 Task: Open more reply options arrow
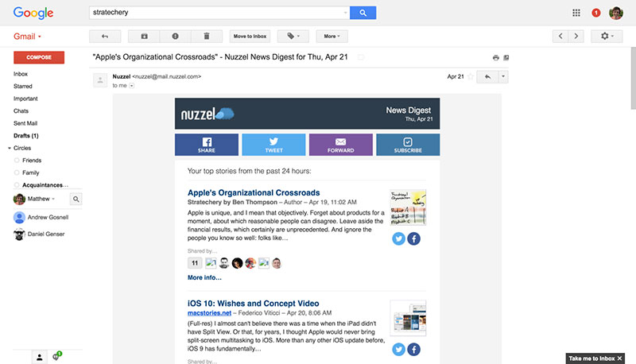click(503, 76)
